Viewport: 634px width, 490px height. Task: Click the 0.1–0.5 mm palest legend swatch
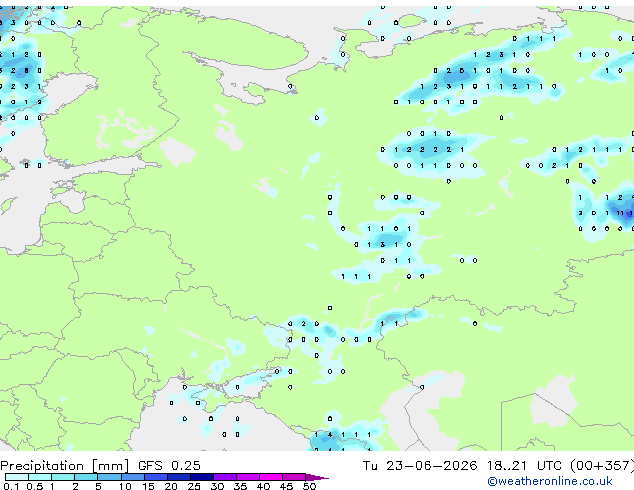pyautogui.click(x=17, y=477)
